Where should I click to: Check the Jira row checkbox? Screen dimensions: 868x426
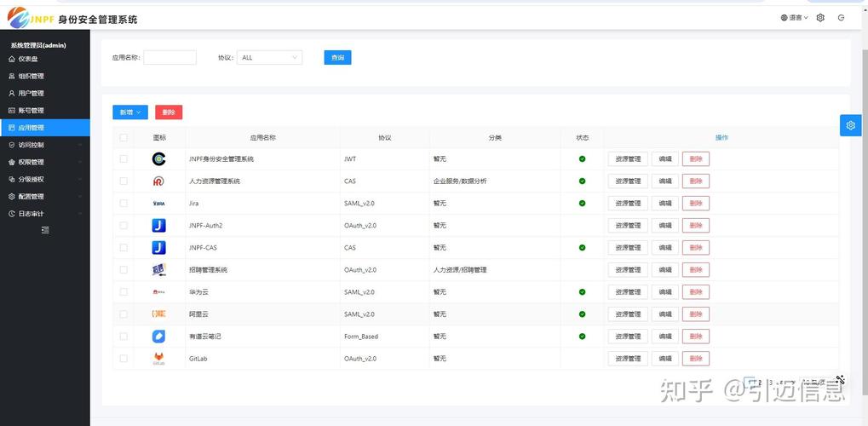click(124, 204)
